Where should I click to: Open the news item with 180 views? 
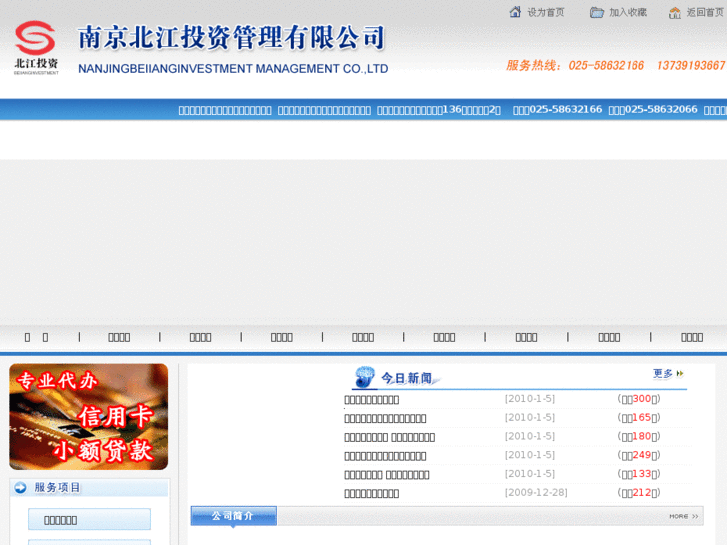389,437
